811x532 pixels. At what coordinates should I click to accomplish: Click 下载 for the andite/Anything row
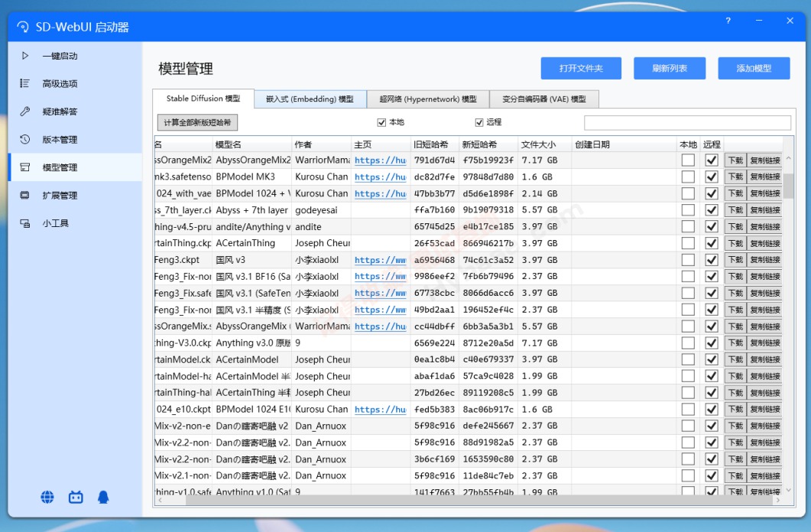pos(735,226)
